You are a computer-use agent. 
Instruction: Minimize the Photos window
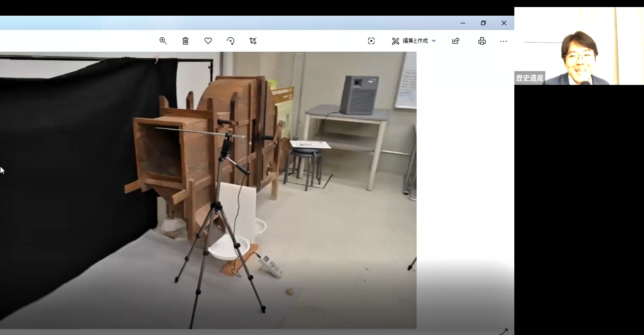pos(463,23)
